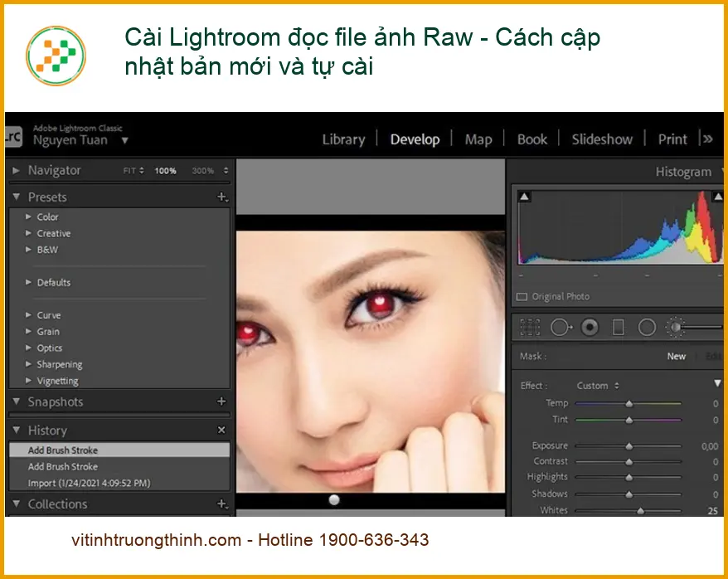Screen dimensions: 728x579
Task: Adjust the Shadows slider
Action: (629, 494)
